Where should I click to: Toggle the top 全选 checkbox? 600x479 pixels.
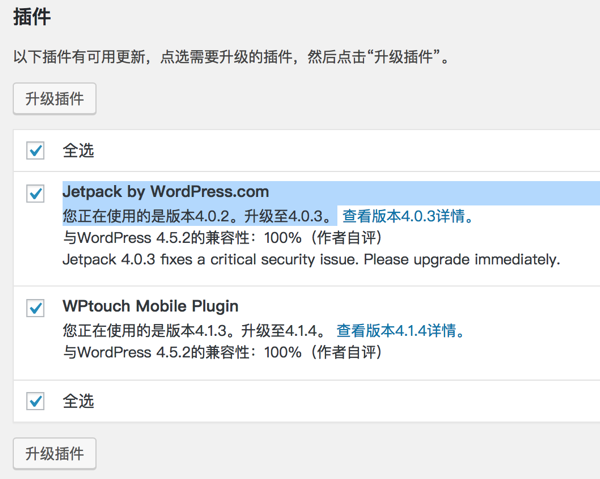pyautogui.click(x=35, y=150)
